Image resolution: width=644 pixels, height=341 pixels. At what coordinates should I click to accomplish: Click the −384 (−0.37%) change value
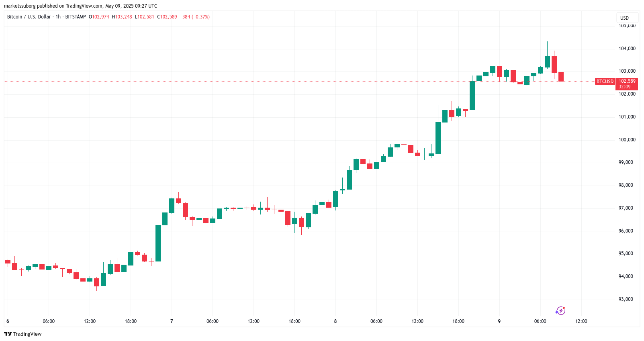(195, 17)
